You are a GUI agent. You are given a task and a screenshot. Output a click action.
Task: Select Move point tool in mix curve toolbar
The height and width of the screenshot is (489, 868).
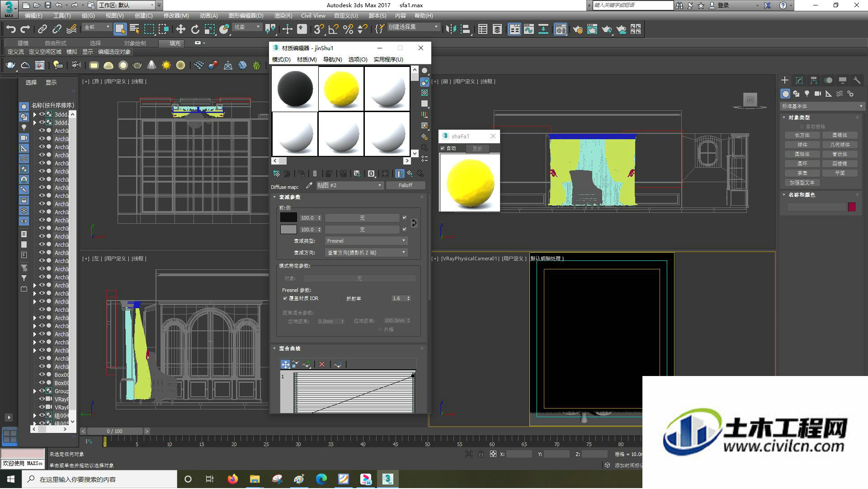click(285, 364)
